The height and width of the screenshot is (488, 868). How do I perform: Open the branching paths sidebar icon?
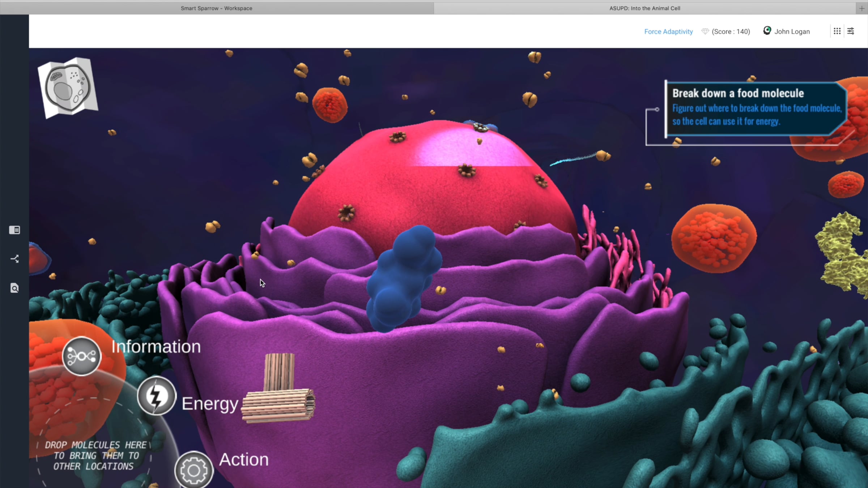tap(14, 259)
